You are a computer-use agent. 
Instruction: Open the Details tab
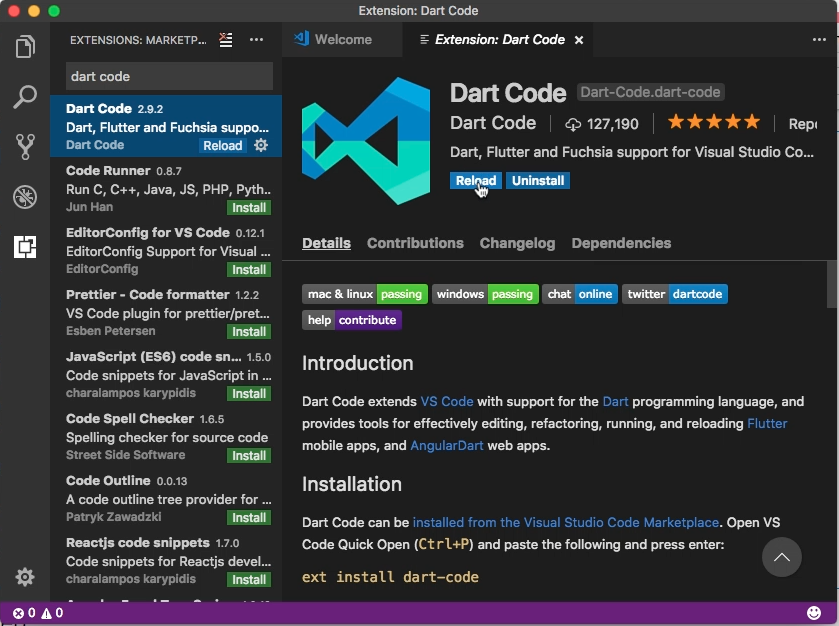pos(326,243)
